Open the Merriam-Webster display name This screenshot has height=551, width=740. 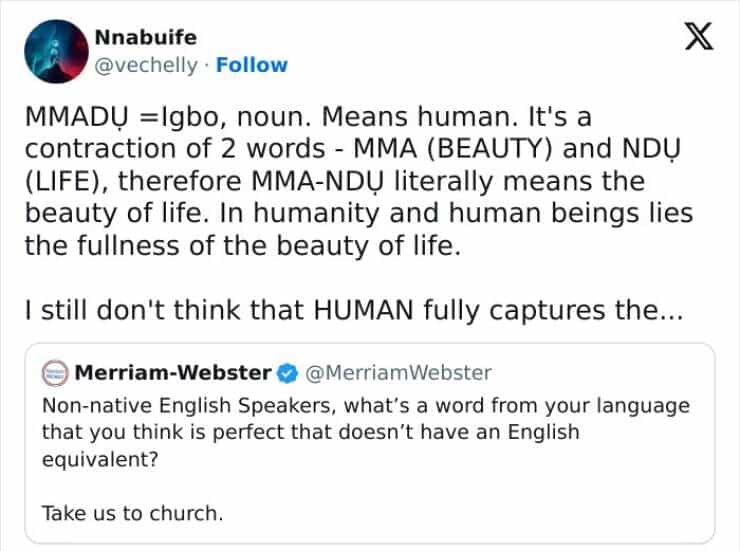click(173, 373)
